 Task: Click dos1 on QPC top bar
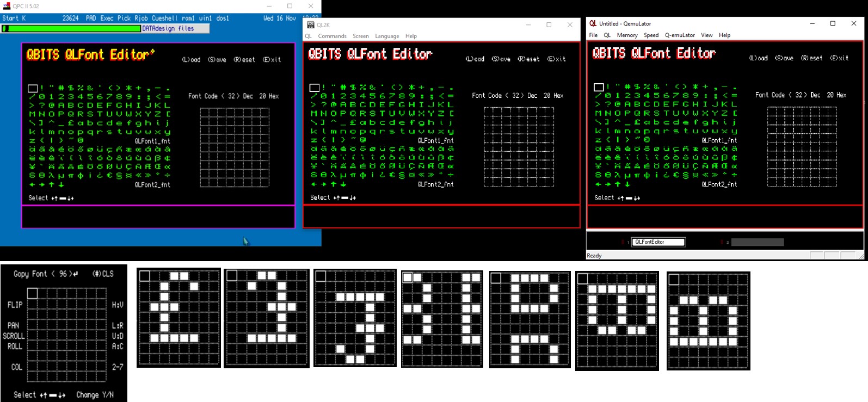click(x=223, y=18)
